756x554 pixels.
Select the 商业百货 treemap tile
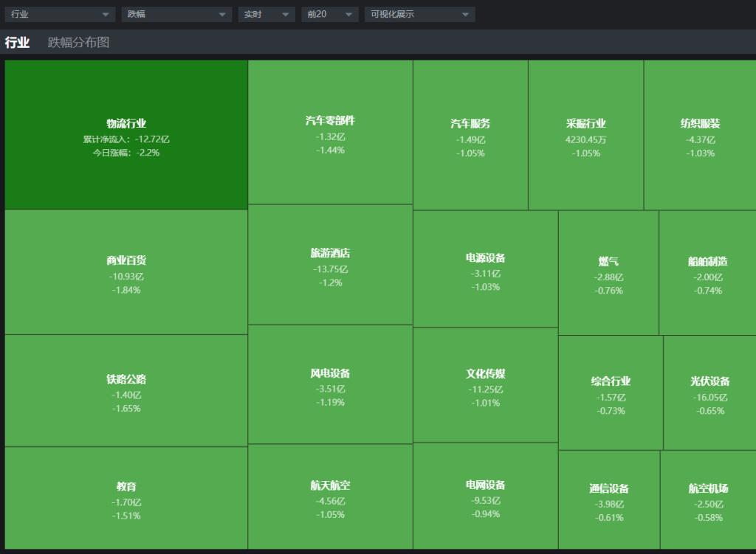(126, 272)
